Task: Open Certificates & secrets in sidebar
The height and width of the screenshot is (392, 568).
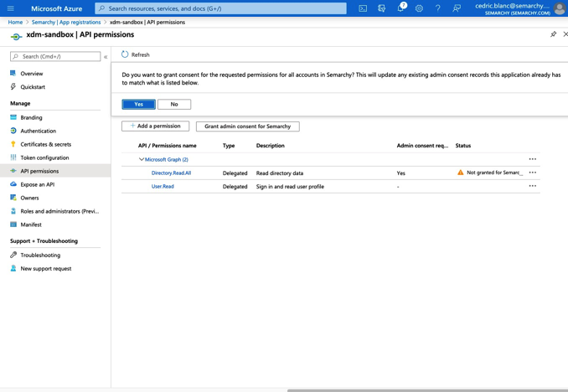Action: (x=45, y=144)
